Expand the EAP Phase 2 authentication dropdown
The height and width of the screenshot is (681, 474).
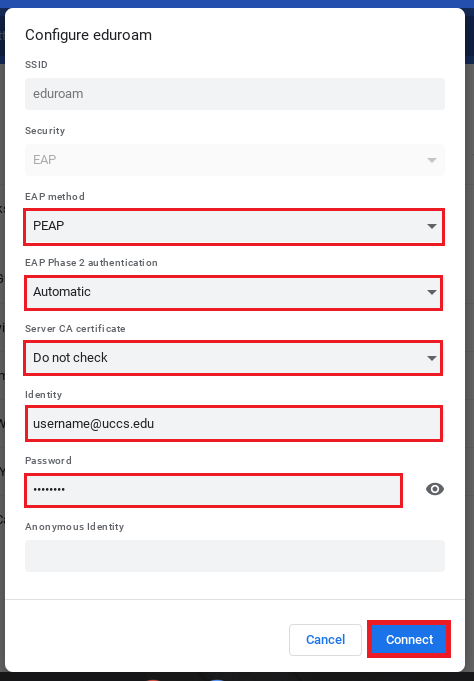[234, 292]
